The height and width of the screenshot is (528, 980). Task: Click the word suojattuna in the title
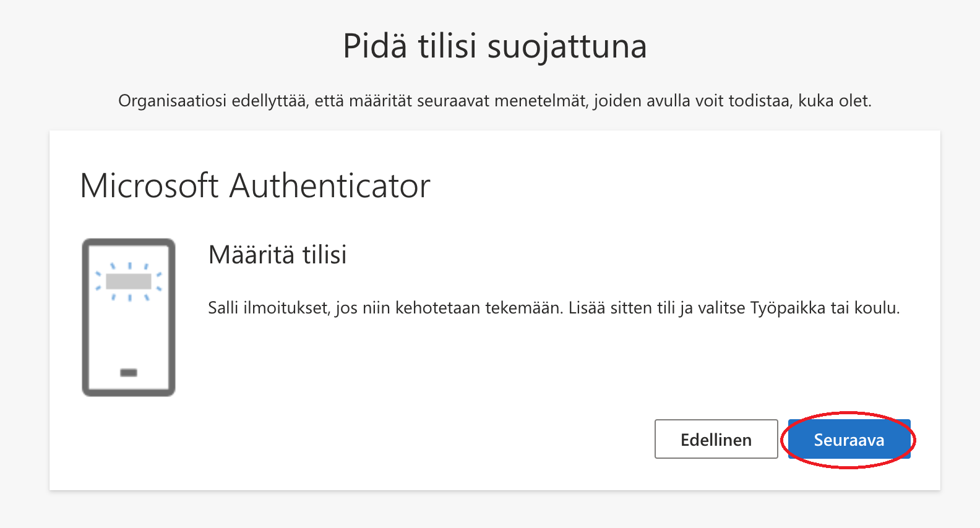567,46
